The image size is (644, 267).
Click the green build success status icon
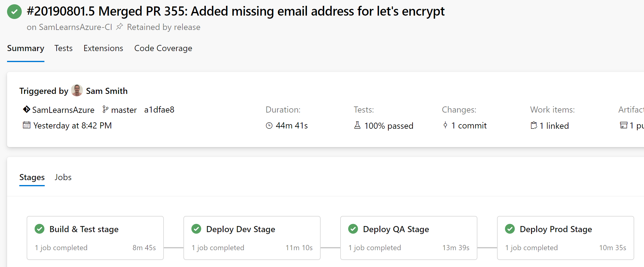pos(14,12)
